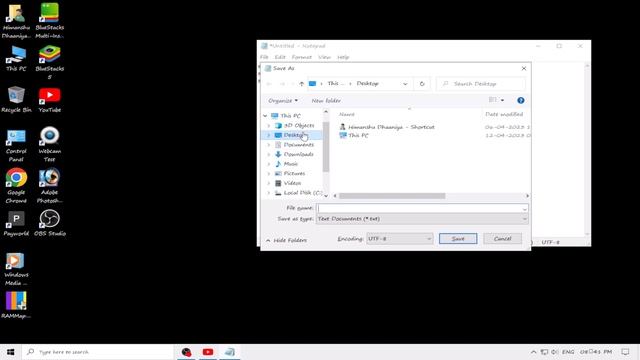Open YouTube from the taskbar

[208, 352]
